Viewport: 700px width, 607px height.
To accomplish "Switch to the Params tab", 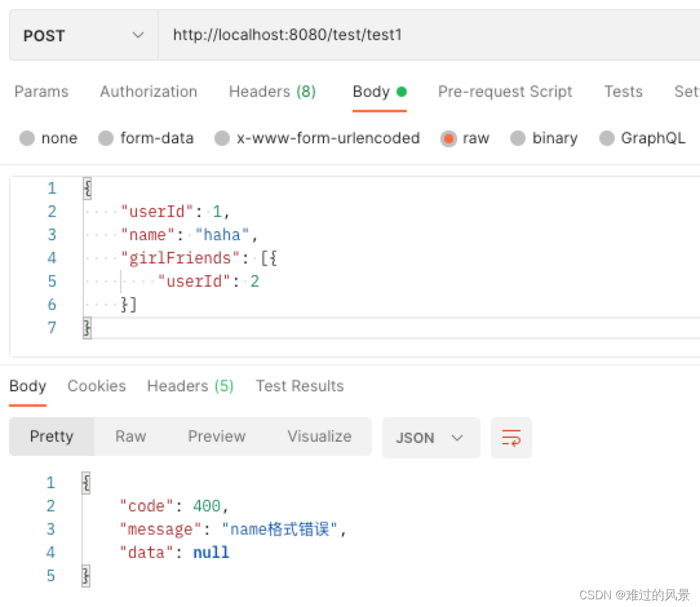I will pos(41,92).
